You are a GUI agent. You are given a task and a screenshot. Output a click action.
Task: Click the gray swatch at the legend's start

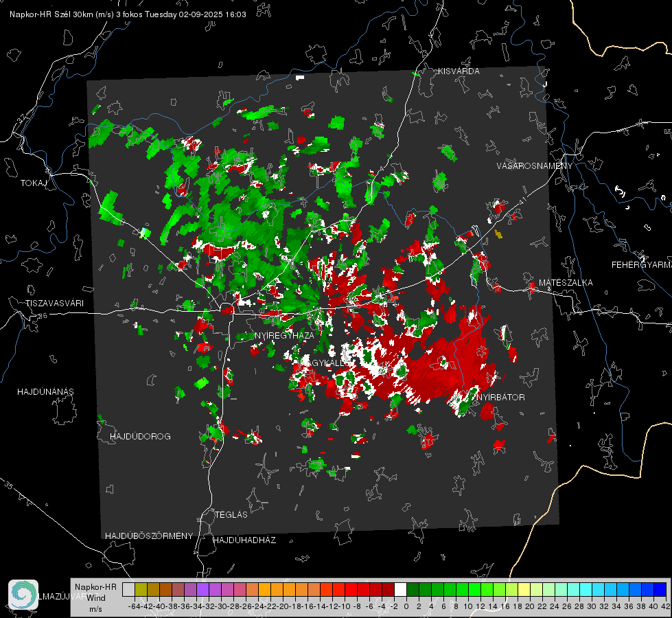pos(128,589)
